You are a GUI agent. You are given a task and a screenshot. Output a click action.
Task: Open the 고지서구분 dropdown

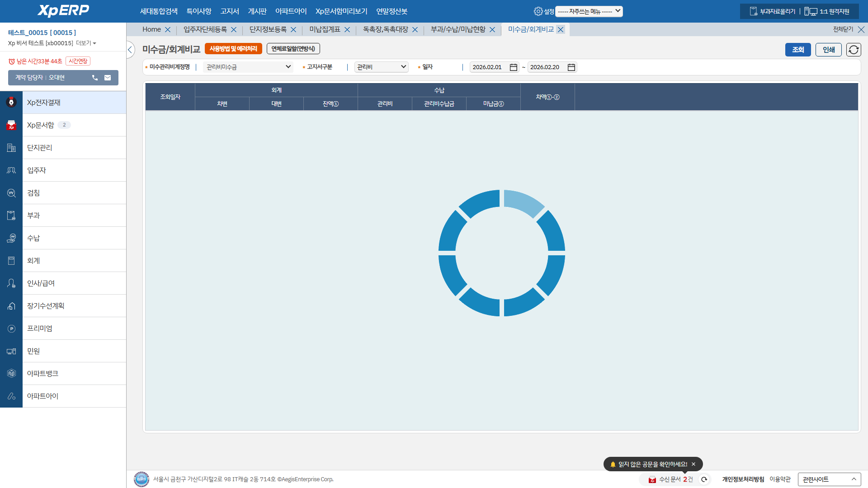pyautogui.click(x=381, y=67)
